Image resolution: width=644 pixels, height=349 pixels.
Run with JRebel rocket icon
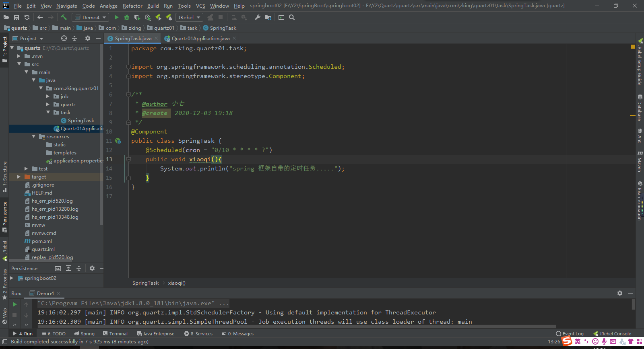pyautogui.click(x=158, y=17)
